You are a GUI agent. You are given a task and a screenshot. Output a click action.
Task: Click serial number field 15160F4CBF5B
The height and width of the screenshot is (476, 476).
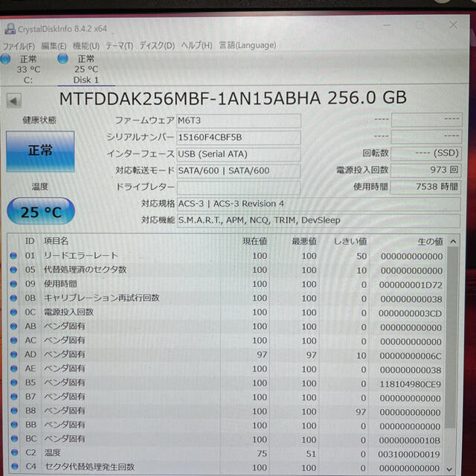point(239,138)
